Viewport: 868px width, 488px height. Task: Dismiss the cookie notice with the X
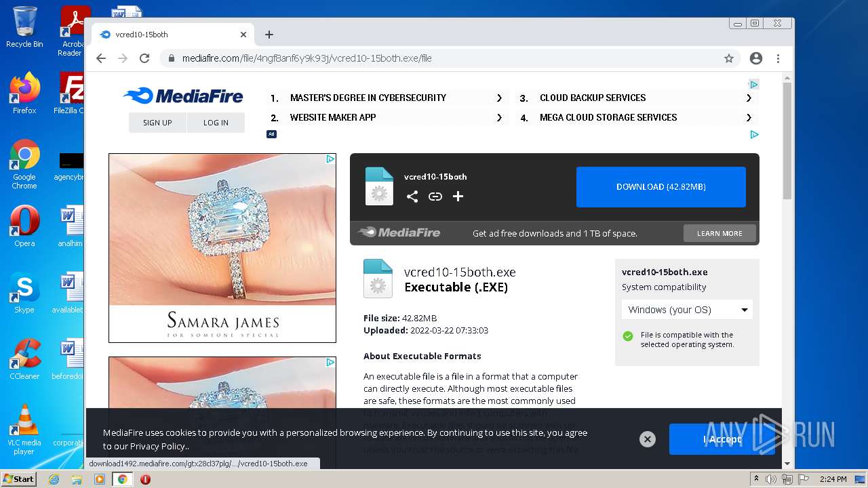[648, 439]
